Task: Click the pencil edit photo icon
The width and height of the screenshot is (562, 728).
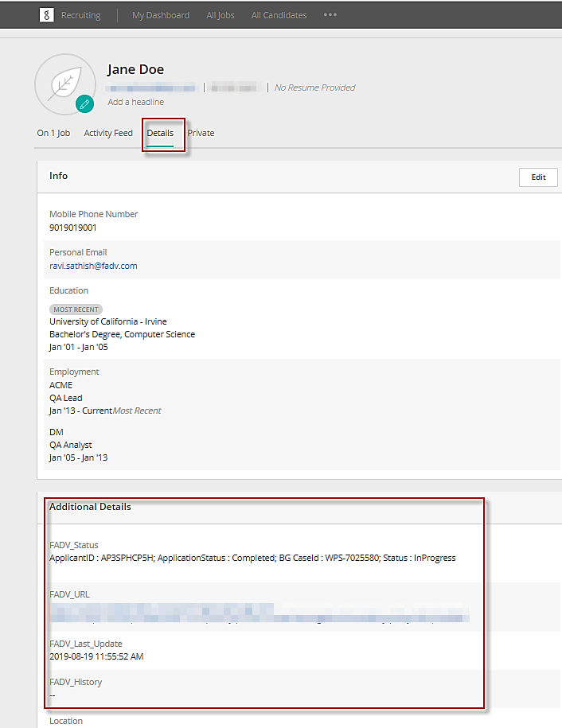Action: coord(84,104)
